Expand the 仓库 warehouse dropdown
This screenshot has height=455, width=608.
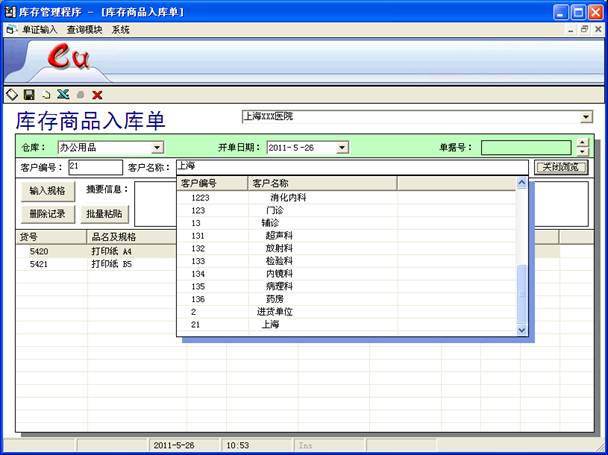[157, 148]
